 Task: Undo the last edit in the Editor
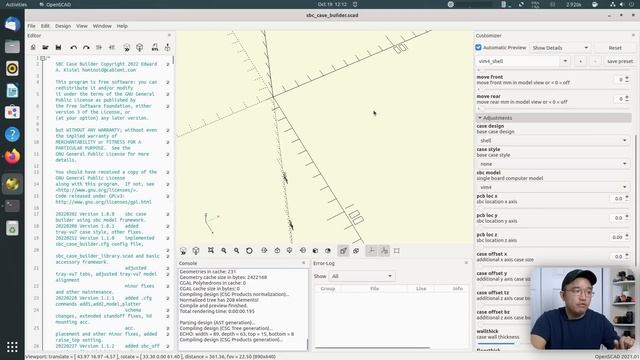click(x=73, y=47)
